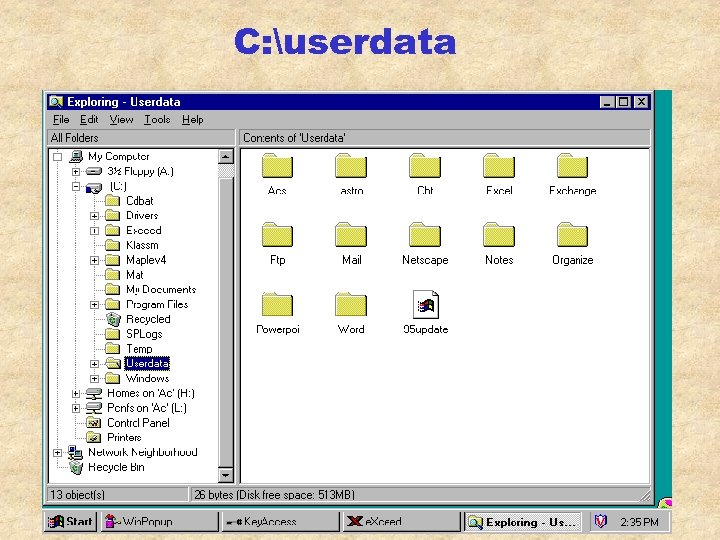Screen dimensions: 720x540
Task: Select Cdbat folder in tree
Action: 140,201
